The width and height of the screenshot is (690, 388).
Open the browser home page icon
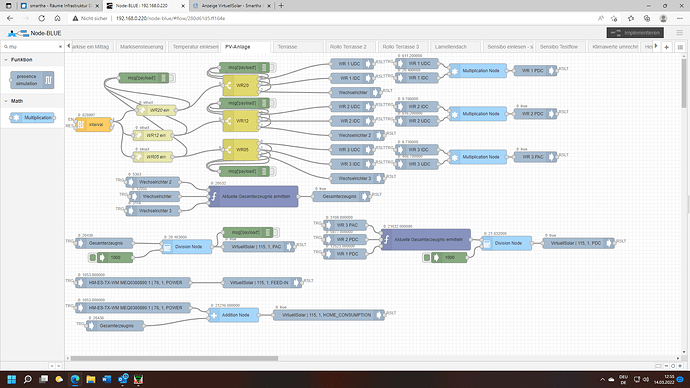tap(57, 18)
